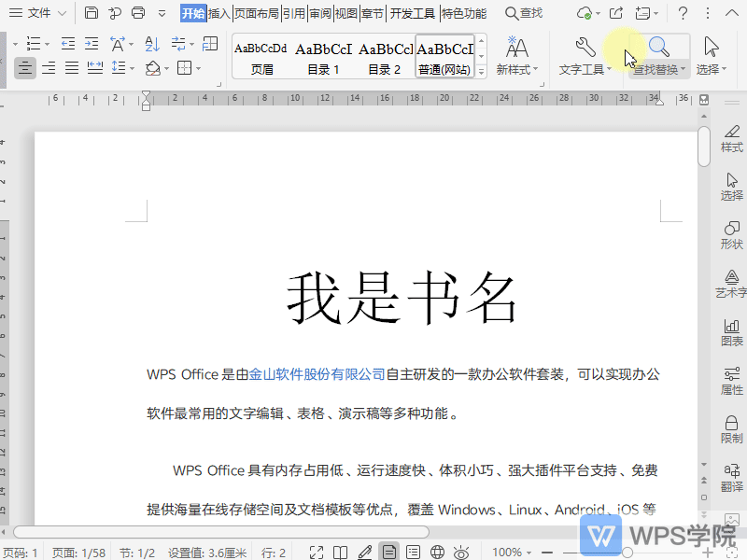
Task: Switch to the 页面布局 tab
Action: pyautogui.click(x=256, y=13)
